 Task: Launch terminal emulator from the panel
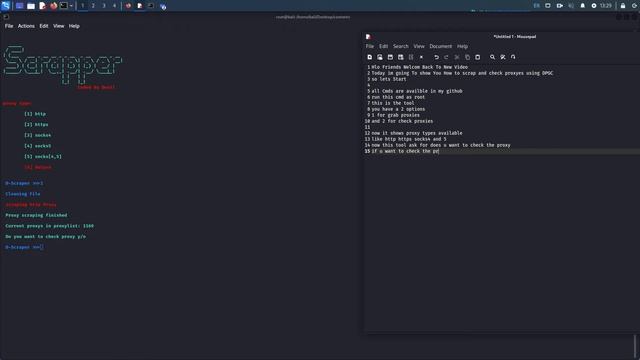pos(64,6)
